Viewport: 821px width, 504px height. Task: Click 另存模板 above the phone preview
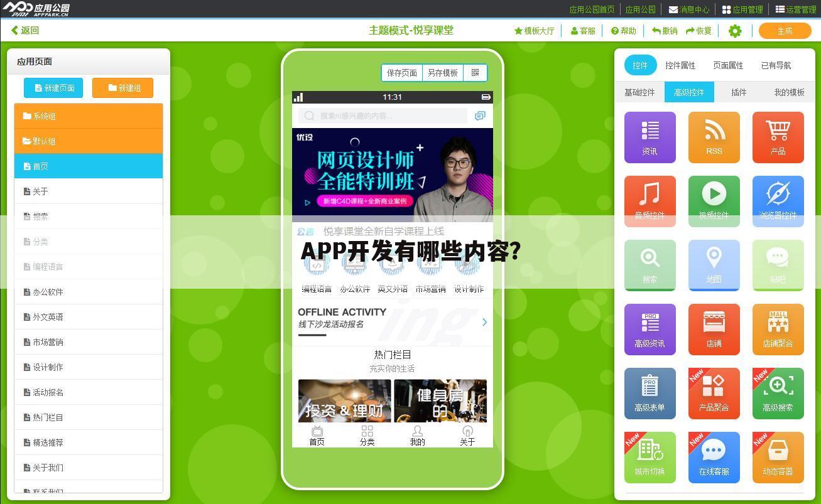pos(443,73)
